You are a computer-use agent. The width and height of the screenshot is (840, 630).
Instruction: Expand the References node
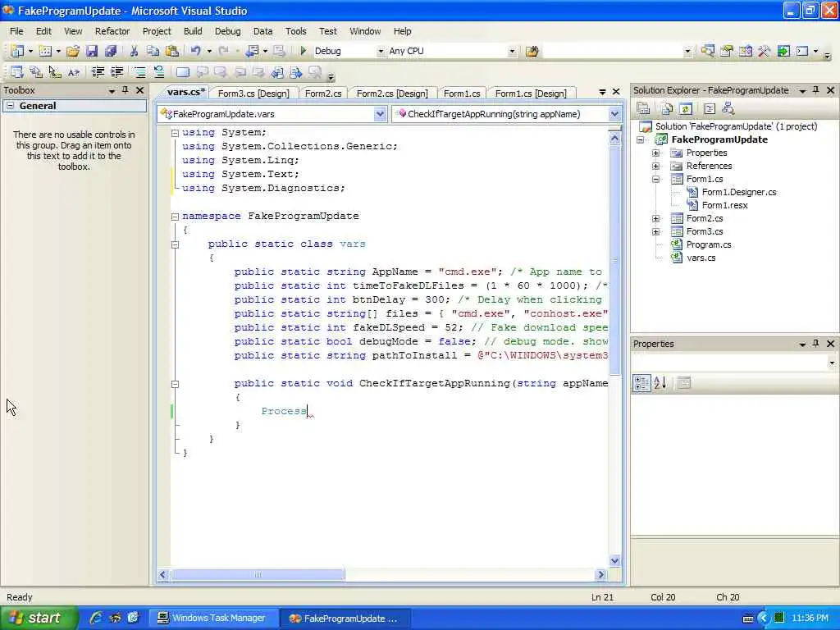click(655, 166)
